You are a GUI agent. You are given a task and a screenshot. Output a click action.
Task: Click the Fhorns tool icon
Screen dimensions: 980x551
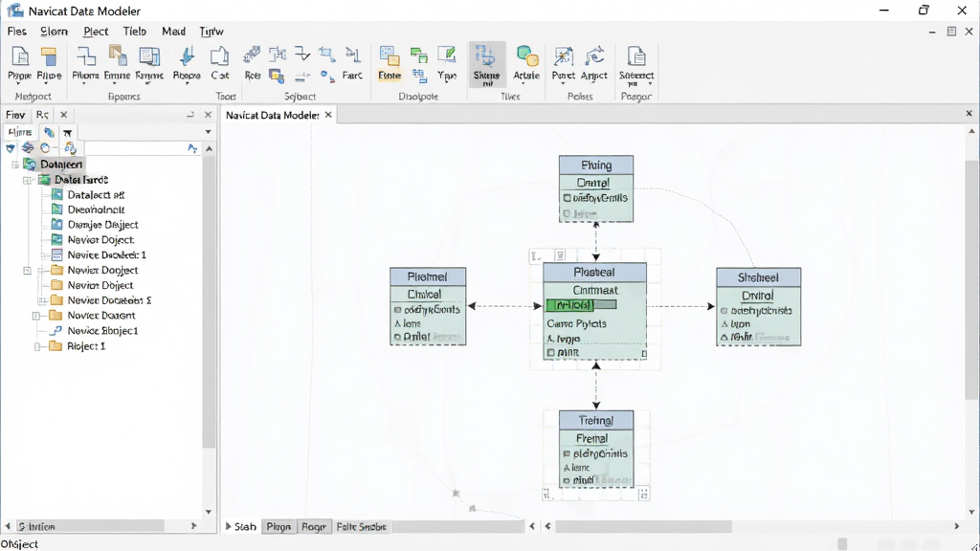click(x=85, y=56)
